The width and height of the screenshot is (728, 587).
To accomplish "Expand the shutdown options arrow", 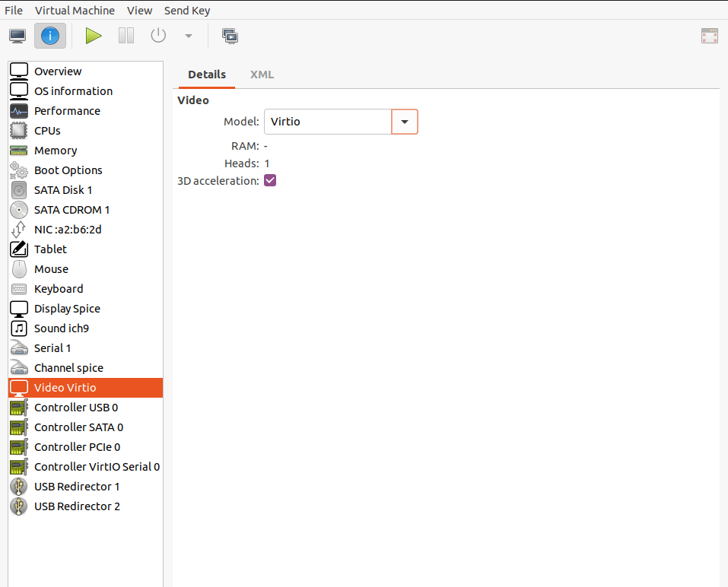I will pyautogui.click(x=187, y=35).
